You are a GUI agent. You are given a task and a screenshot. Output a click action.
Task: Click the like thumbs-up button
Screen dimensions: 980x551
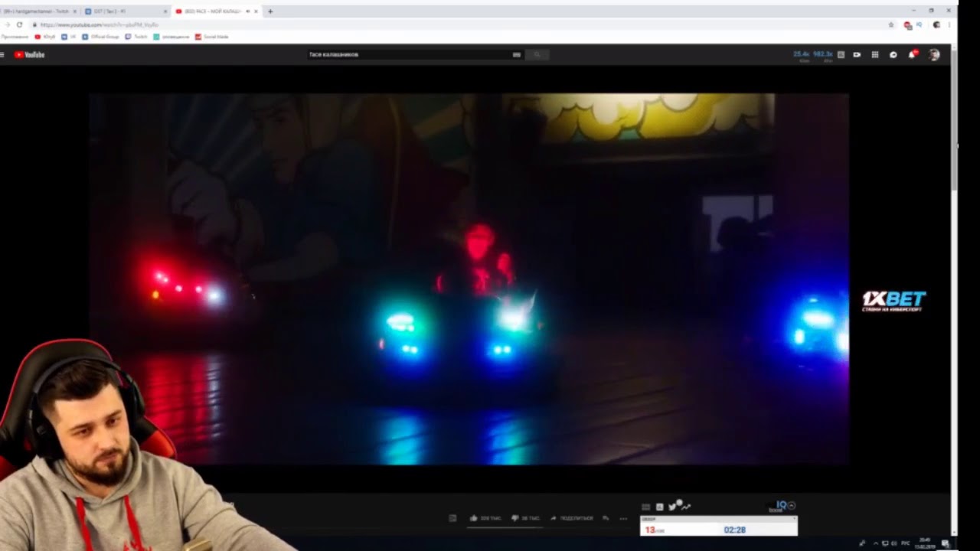point(485,518)
